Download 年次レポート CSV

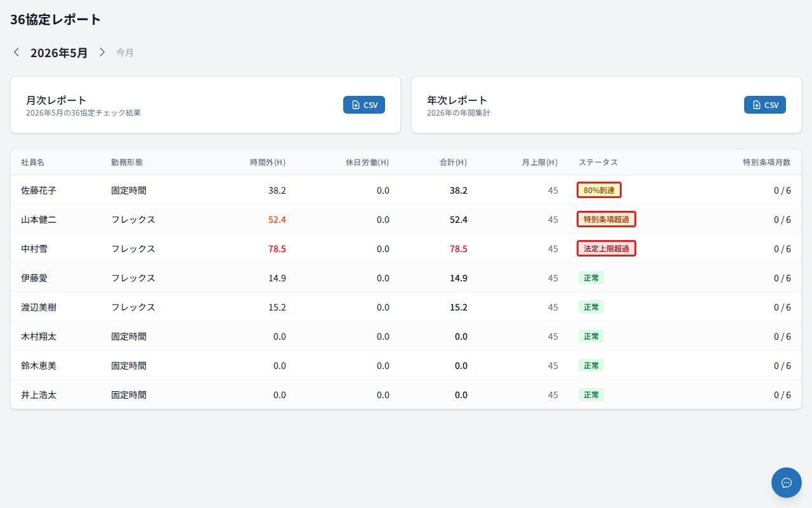coord(765,105)
